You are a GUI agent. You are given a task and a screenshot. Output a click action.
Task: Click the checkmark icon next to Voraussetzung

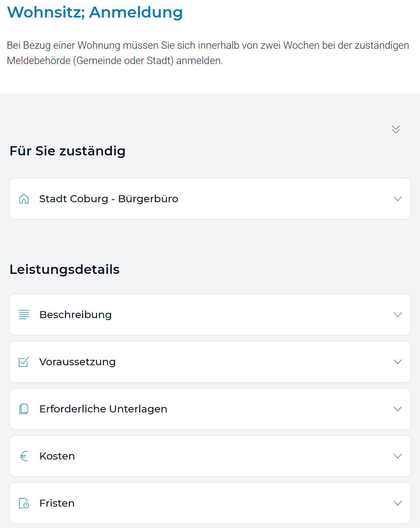pyautogui.click(x=24, y=362)
